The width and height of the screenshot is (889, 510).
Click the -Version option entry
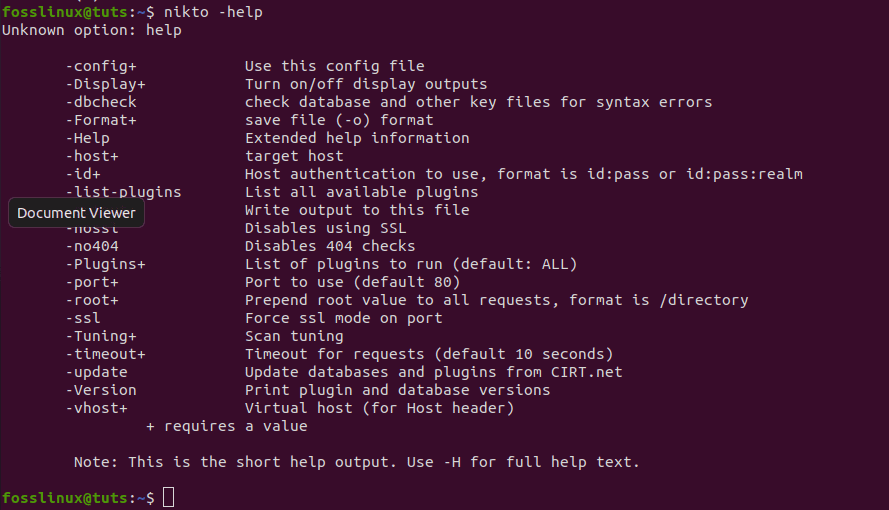[101, 390]
